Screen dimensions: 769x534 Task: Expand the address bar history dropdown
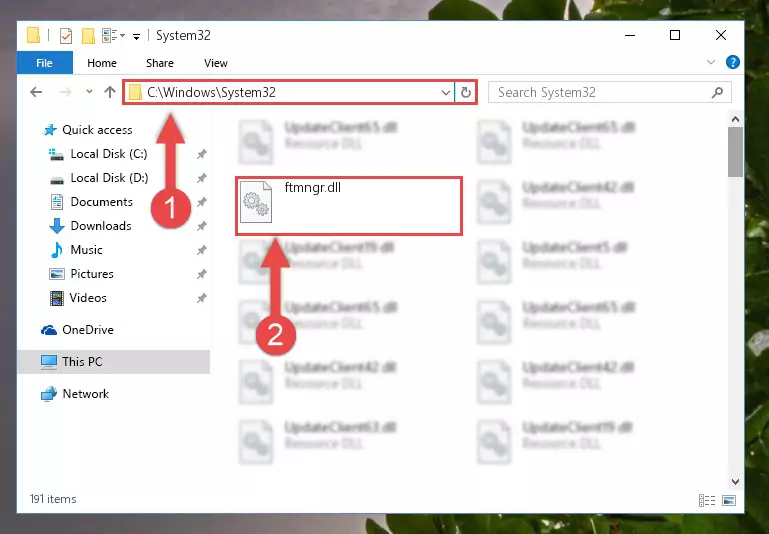[x=445, y=92]
